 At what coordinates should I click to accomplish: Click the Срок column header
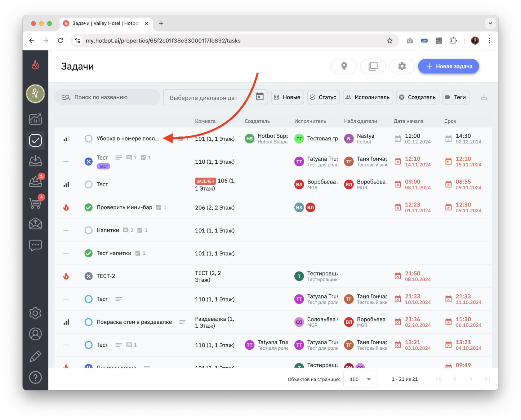click(x=450, y=121)
